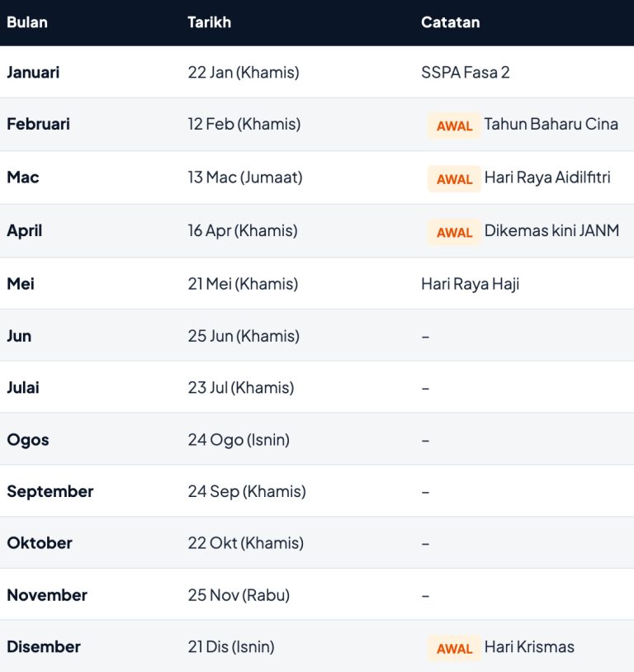
Task: Select the Januari row label
Action: coord(33,72)
